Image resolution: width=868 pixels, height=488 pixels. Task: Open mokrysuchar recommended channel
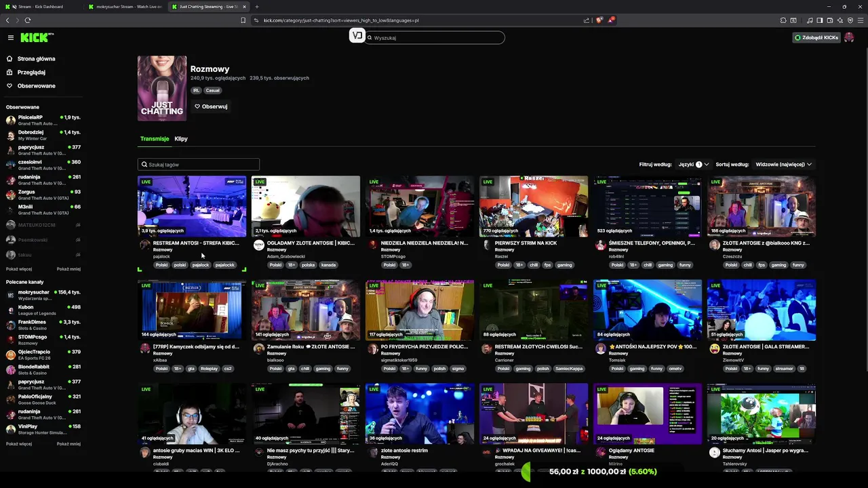43,296
